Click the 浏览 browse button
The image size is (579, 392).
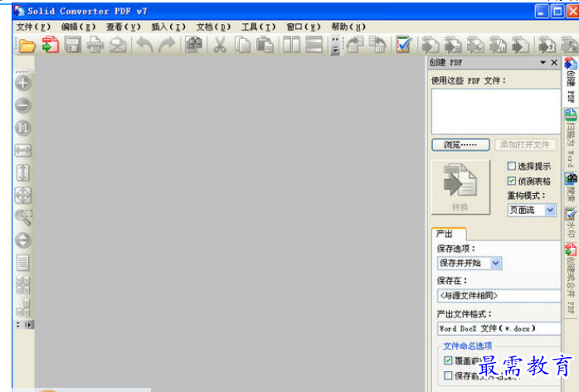[x=460, y=144]
